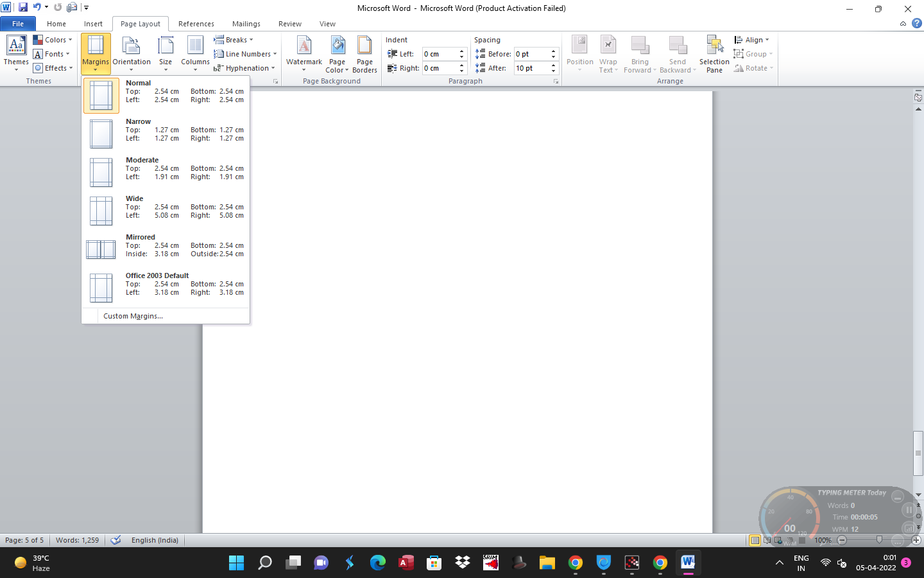Open the Page Borders dialog

364,53
